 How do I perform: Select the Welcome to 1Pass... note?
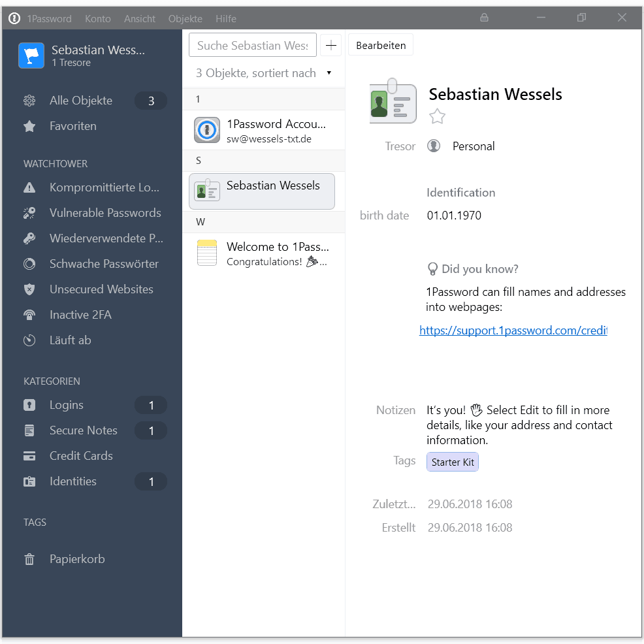point(263,253)
